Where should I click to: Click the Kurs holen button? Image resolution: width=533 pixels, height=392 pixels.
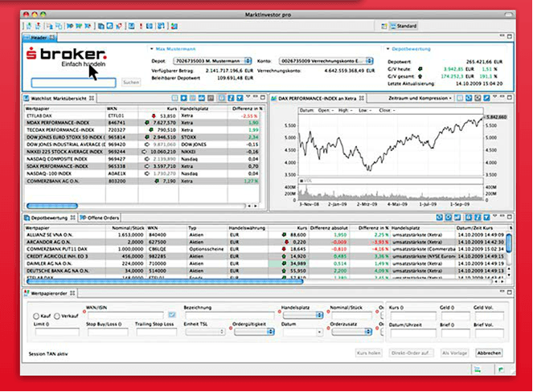point(369,353)
